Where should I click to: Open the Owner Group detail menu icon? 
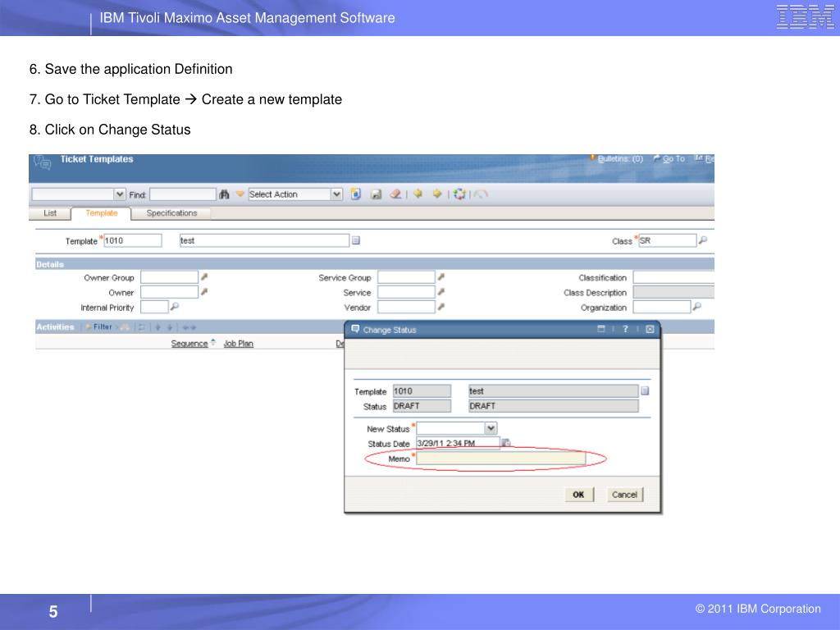(x=204, y=277)
